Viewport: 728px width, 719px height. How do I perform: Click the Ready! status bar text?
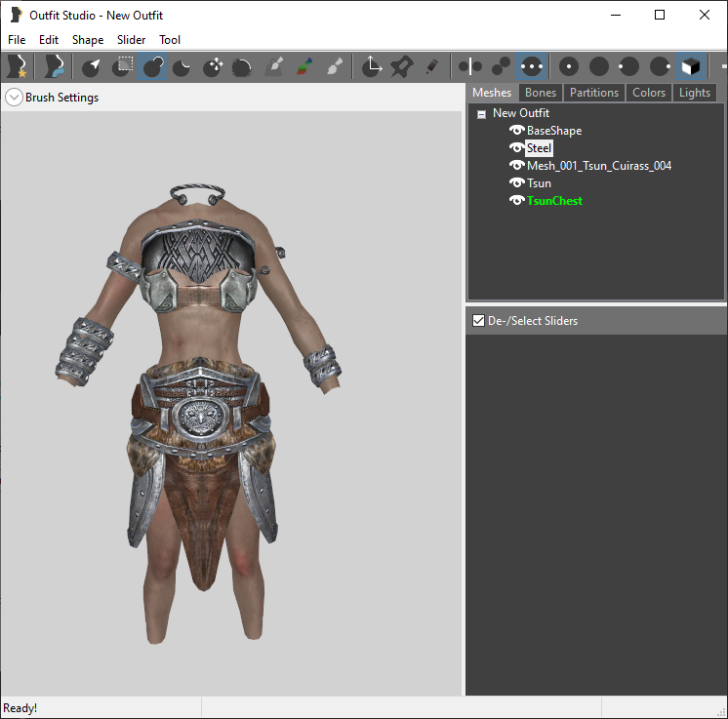(x=20, y=708)
